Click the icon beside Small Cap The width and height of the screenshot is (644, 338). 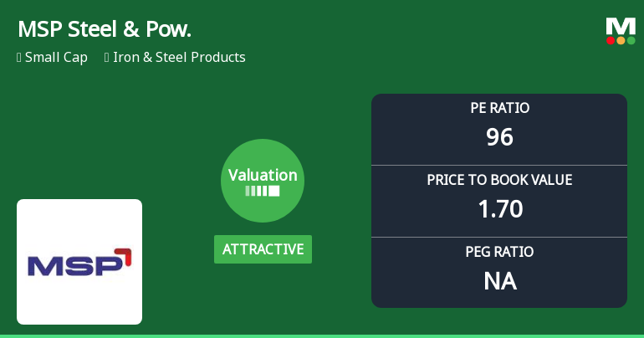click(x=18, y=58)
